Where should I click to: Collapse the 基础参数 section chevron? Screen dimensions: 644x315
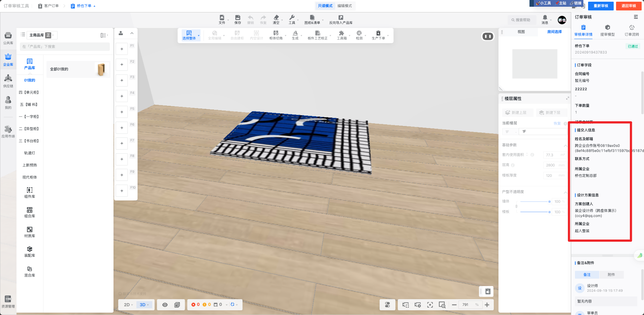pyautogui.click(x=565, y=145)
